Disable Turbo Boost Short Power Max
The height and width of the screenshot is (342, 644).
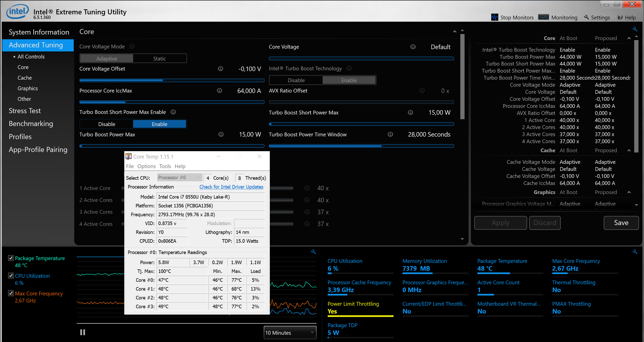[x=107, y=124]
